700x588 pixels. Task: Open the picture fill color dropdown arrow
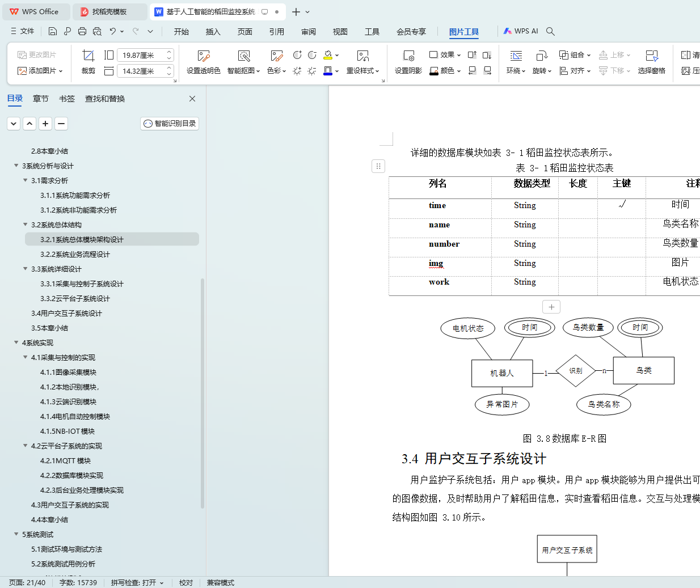[x=337, y=55]
